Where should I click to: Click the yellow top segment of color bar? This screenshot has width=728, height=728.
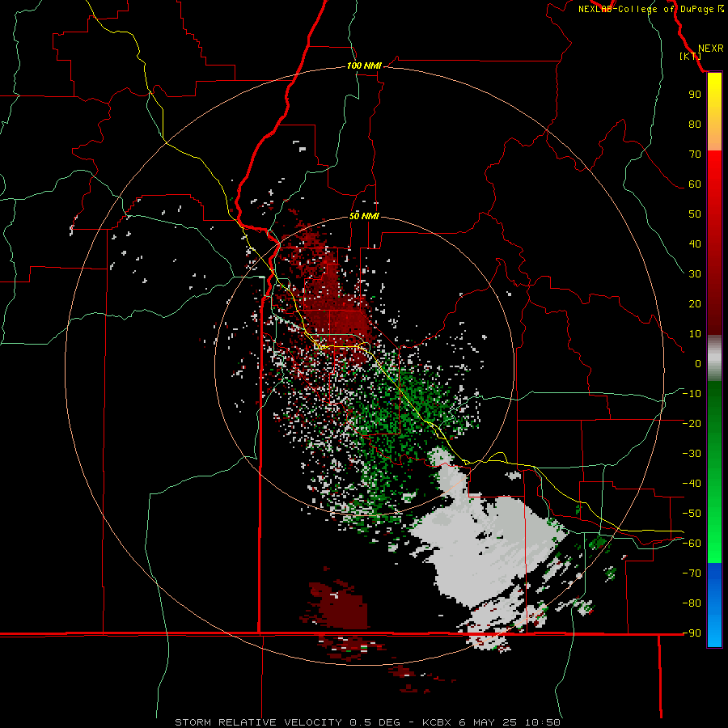[x=714, y=112]
